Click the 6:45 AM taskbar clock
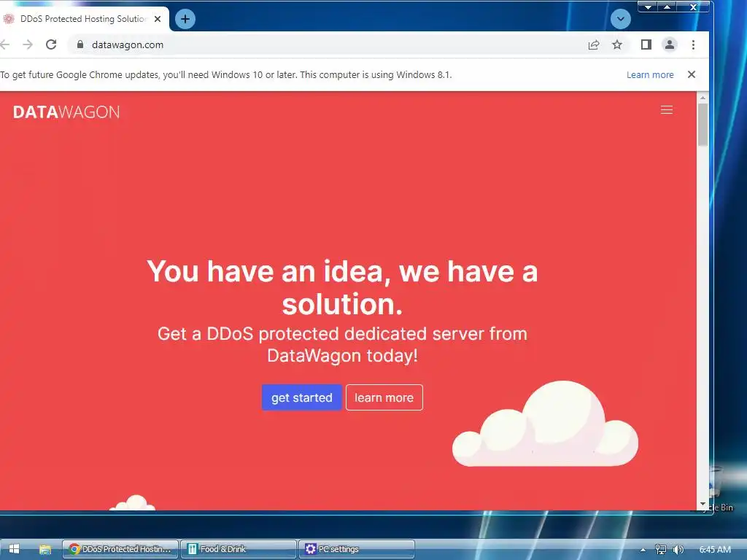 [x=715, y=550]
